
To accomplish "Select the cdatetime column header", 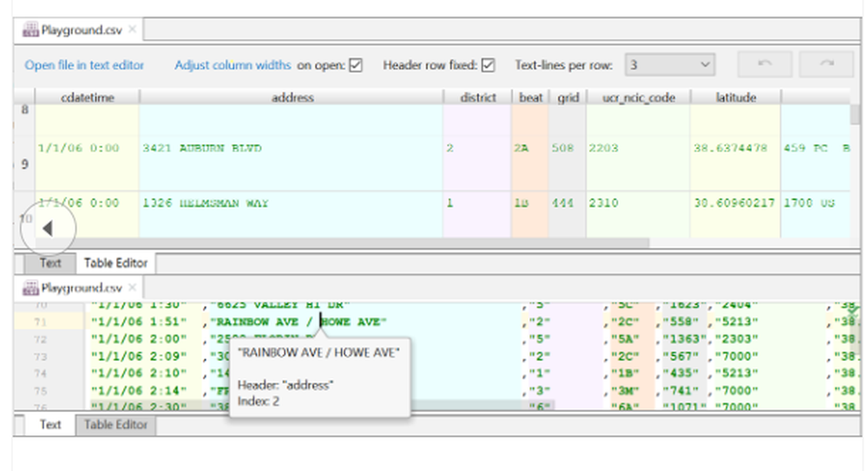I will [x=88, y=97].
